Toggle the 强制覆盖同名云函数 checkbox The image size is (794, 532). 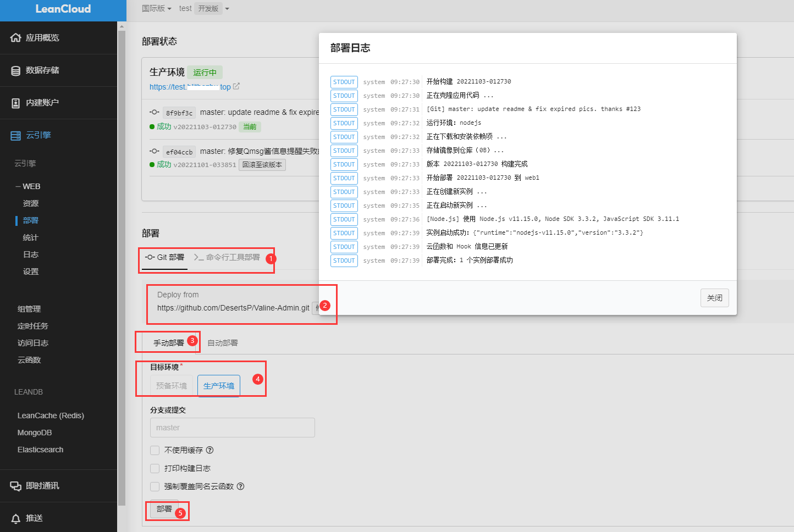click(155, 486)
